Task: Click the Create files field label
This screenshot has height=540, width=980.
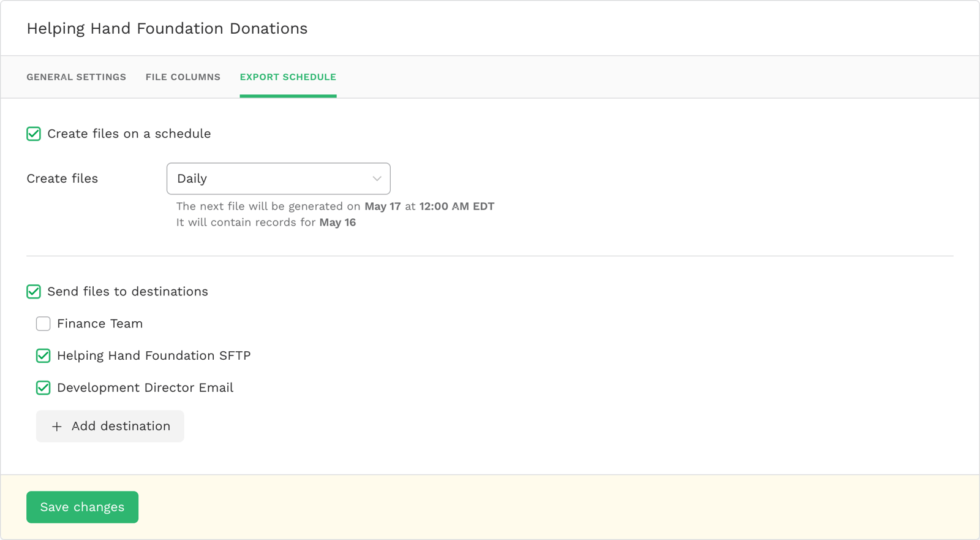Action: click(62, 178)
